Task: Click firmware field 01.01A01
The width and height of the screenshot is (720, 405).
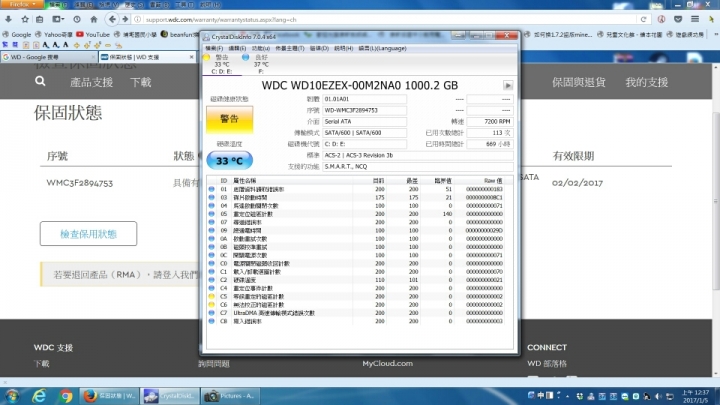Action: click(x=364, y=99)
